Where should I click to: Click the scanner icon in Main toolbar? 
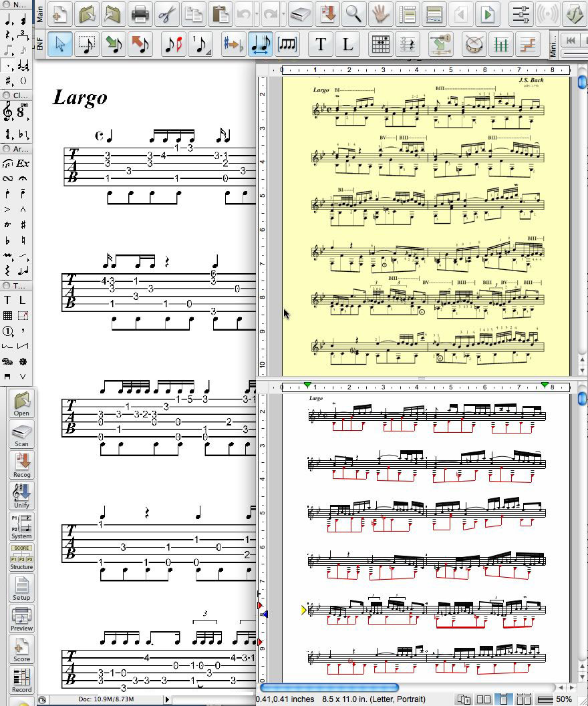pyautogui.click(x=299, y=15)
